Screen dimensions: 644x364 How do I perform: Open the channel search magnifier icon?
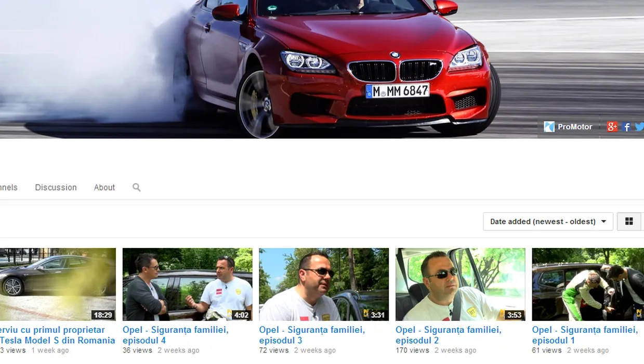pyautogui.click(x=137, y=187)
